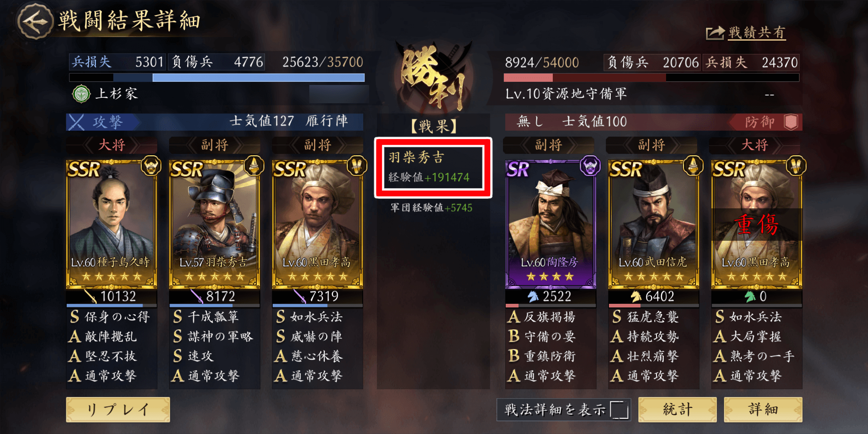This screenshot has height=434, width=868.
Task: Click the 戦績共有 share icon
Action: [715, 33]
